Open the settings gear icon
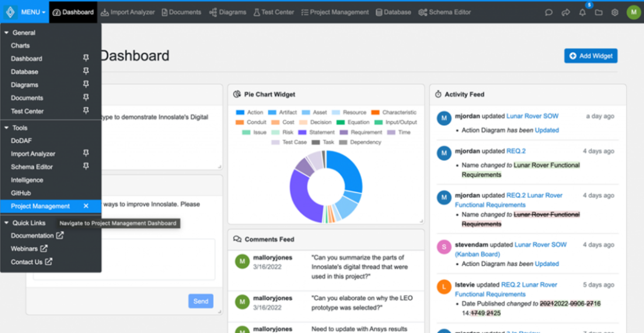The height and width of the screenshot is (333, 644). pyautogui.click(x=615, y=12)
